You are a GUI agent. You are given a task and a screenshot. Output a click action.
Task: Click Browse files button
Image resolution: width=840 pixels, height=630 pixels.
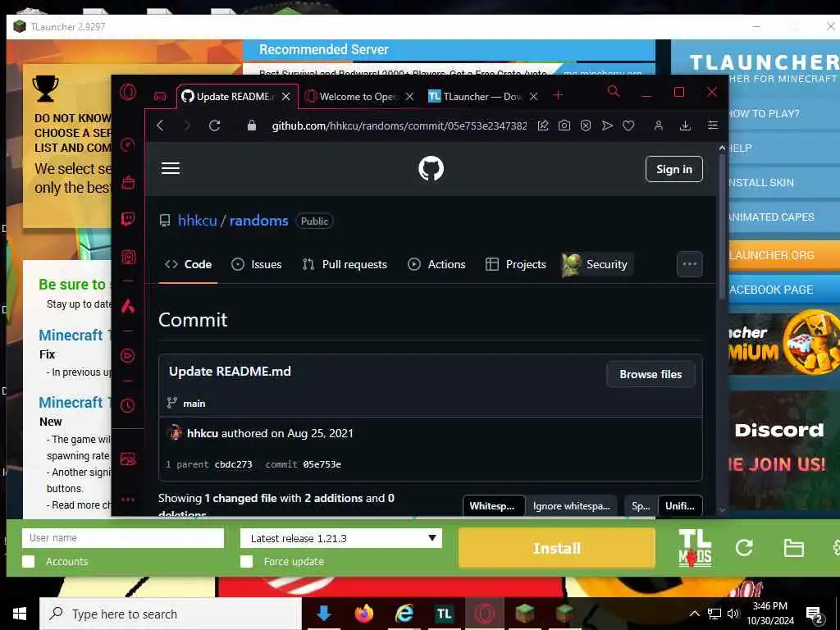[651, 374]
